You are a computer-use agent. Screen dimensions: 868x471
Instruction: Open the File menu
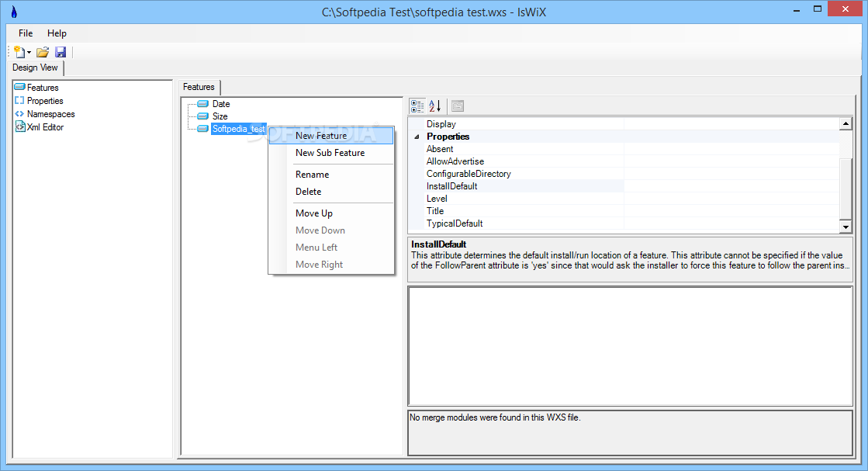(26, 33)
